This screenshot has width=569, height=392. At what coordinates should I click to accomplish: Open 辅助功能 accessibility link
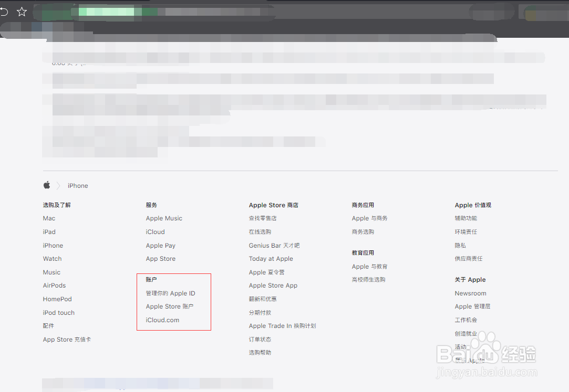click(466, 218)
